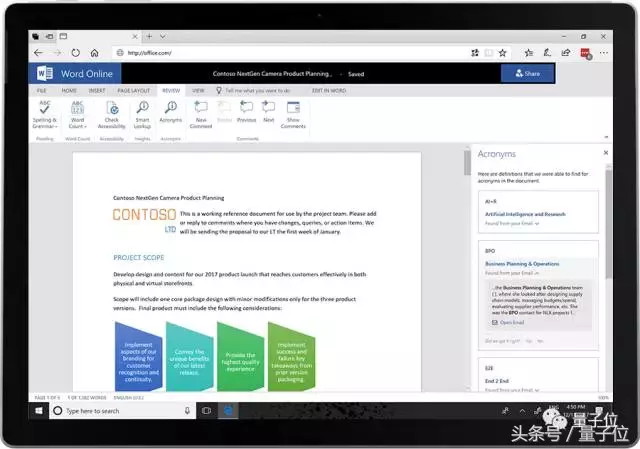Switch to the HOME tab
The height and width of the screenshot is (449, 640).
tap(69, 90)
